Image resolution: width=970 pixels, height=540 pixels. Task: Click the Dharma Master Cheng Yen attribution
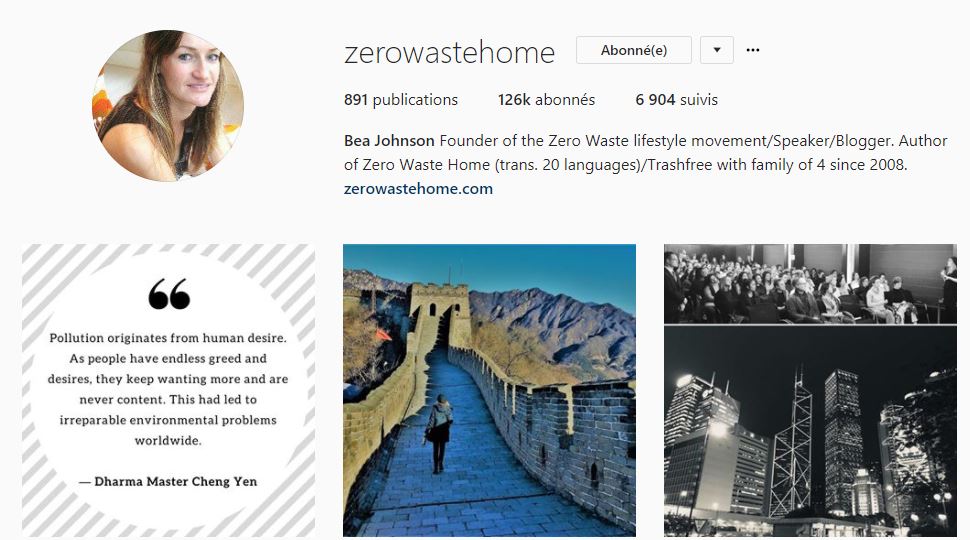click(168, 481)
